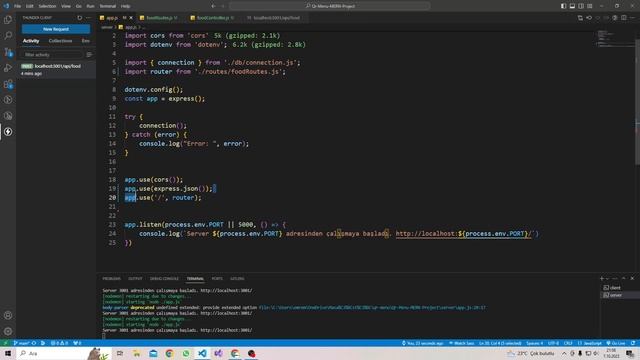Image resolution: width=640 pixels, height=360 pixels.
Task: Toggle the secondary side bar layout icon
Action: (581, 6)
